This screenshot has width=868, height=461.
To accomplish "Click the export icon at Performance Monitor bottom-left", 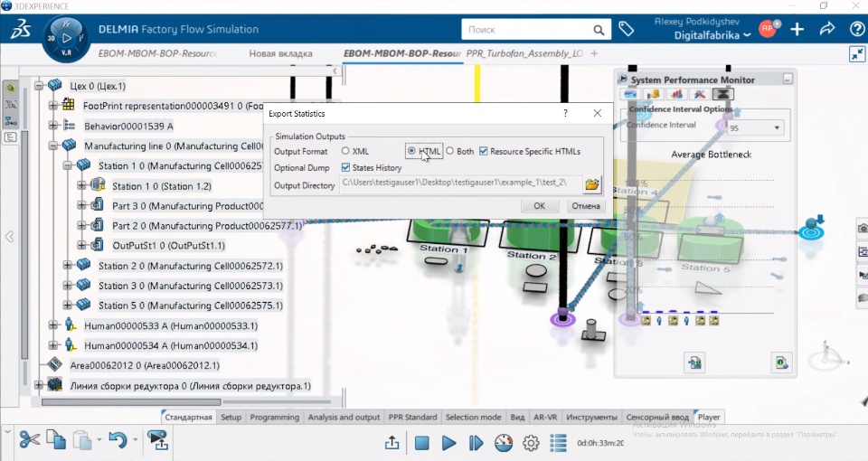I will tap(694, 363).
